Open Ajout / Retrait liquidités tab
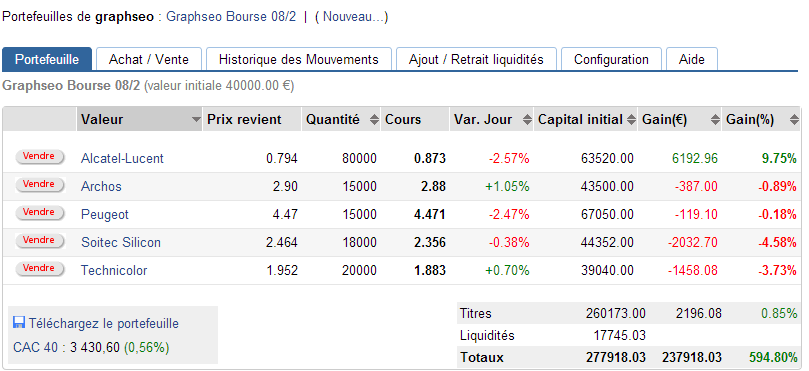 [476, 59]
